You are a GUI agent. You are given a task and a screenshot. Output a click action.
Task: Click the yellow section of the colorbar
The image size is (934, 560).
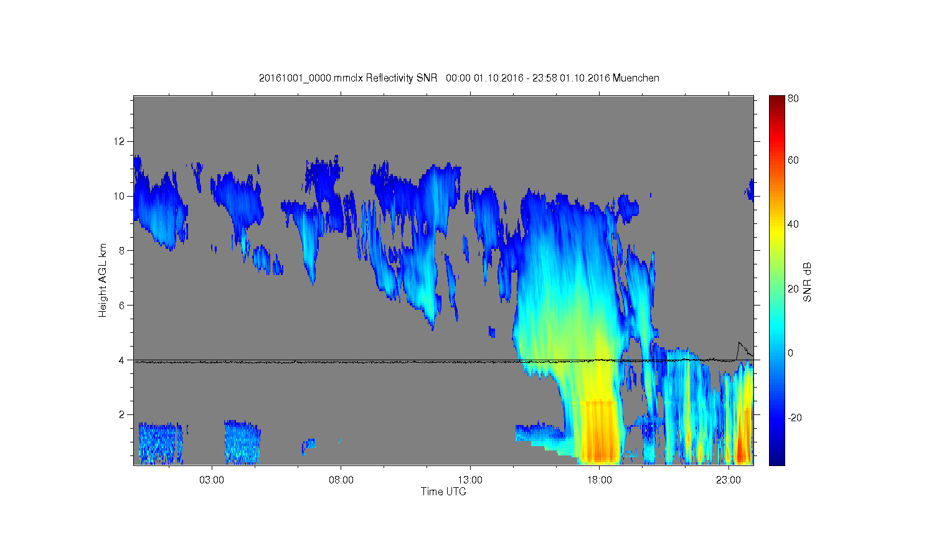pyautogui.click(x=776, y=231)
